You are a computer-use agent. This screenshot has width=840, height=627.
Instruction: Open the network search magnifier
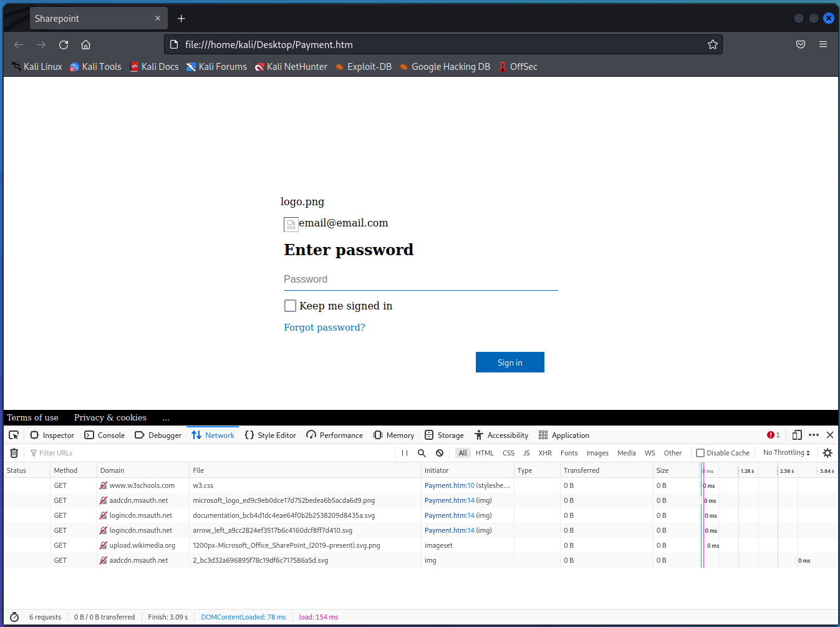[422, 453]
